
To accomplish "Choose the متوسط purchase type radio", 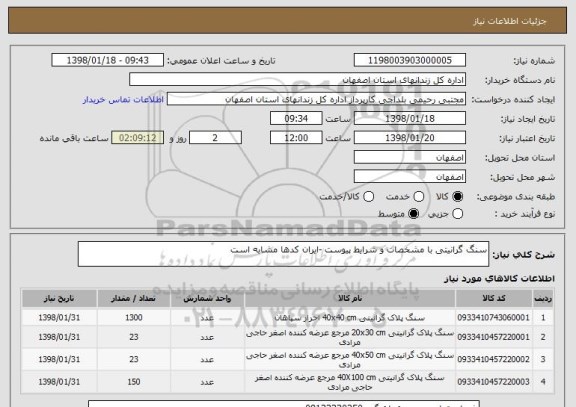I will tap(413, 214).
